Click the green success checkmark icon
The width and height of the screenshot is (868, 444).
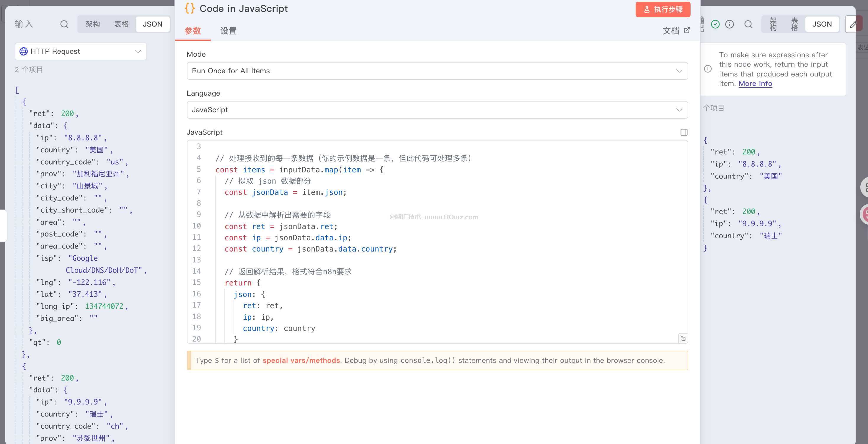[x=715, y=24]
